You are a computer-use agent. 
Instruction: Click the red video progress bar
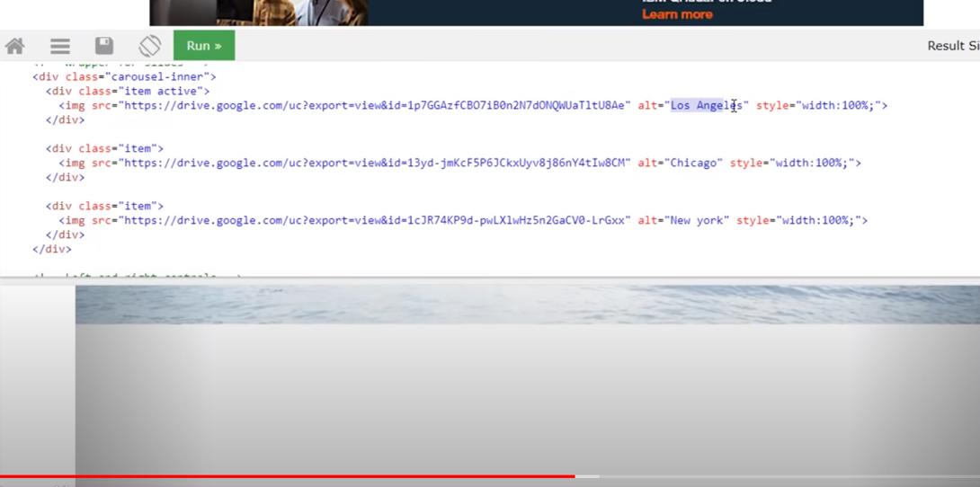coord(288,476)
